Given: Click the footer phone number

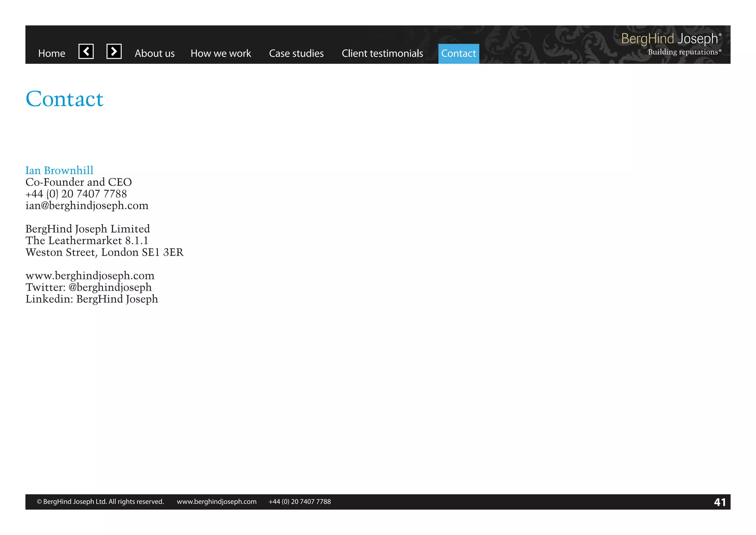Looking at the screenshot, I should pos(299,502).
